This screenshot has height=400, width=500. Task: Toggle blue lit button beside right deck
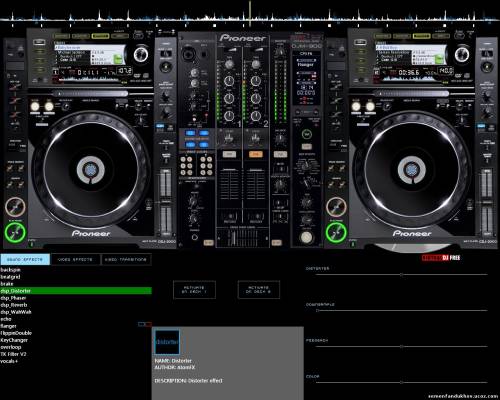[481, 126]
